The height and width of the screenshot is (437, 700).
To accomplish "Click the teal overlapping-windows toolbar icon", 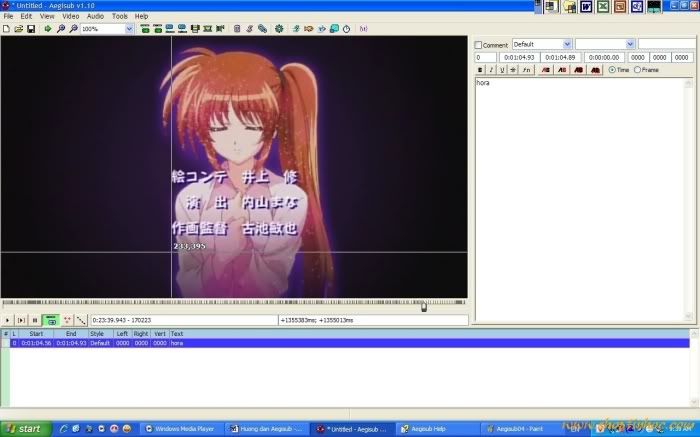I will pos(334,29).
